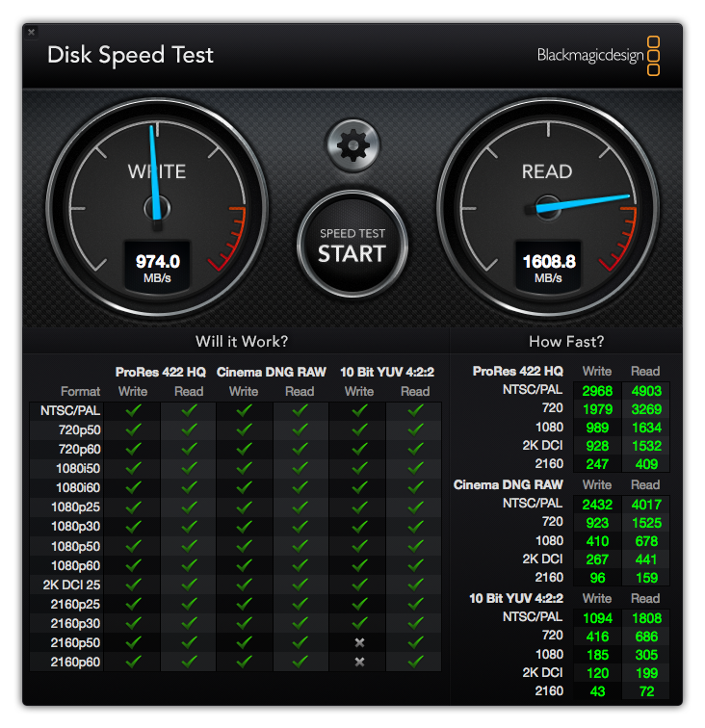This screenshot has height=728, width=705.
Task: Click 2160p60 ProRes 422 HQ write checkmark
Action: click(133, 663)
